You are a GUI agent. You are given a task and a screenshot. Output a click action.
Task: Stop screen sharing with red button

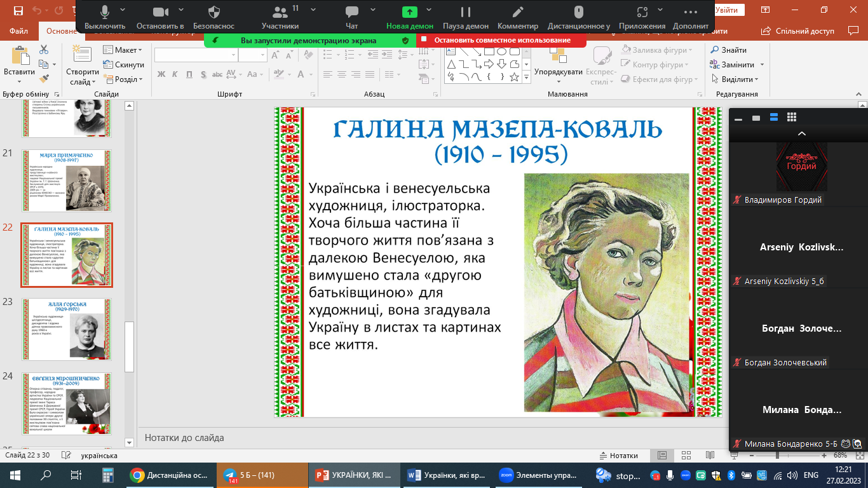click(502, 40)
